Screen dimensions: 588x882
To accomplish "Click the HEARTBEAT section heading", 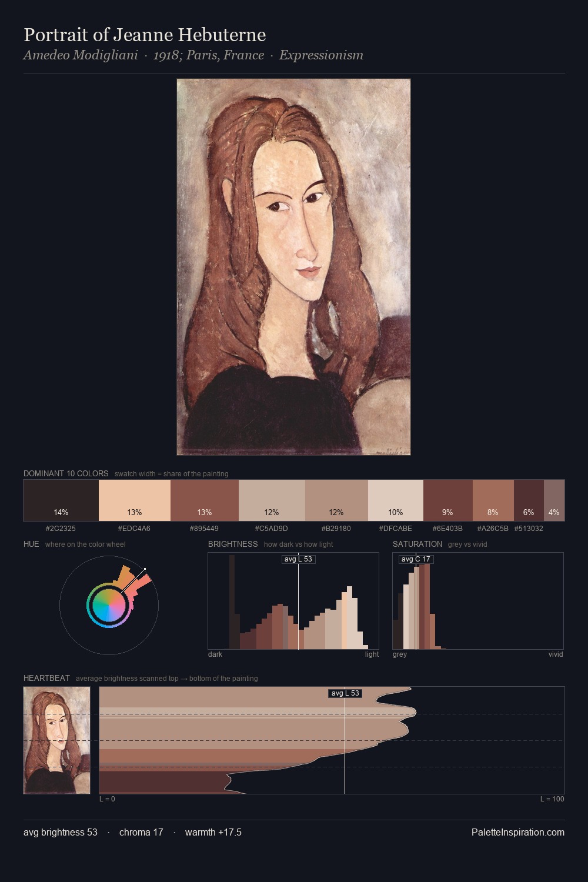I will (46, 678).
